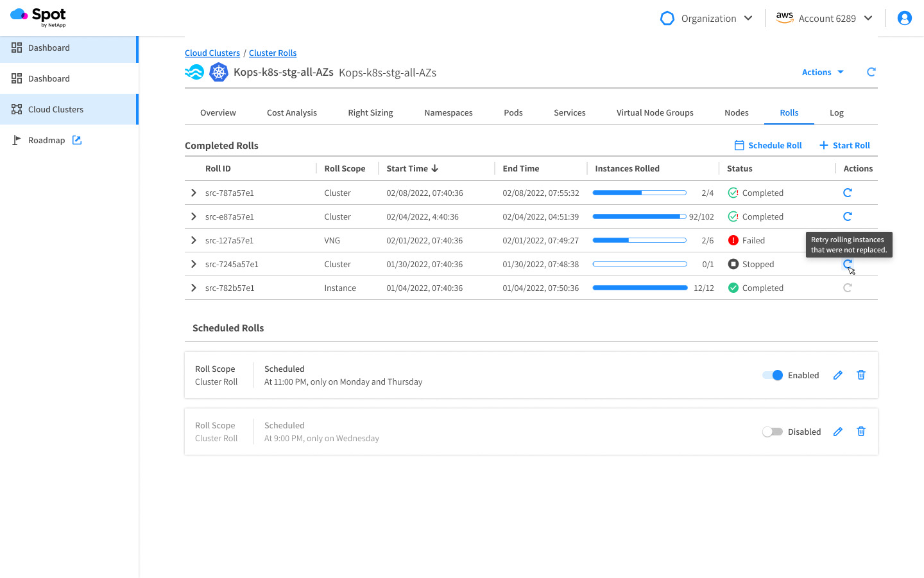Image resolution: width=924 pixels, height=578 pixels.
Task: Retry roll src-7245a57e1 with its retry icon
Action: [x=848, y=264]
